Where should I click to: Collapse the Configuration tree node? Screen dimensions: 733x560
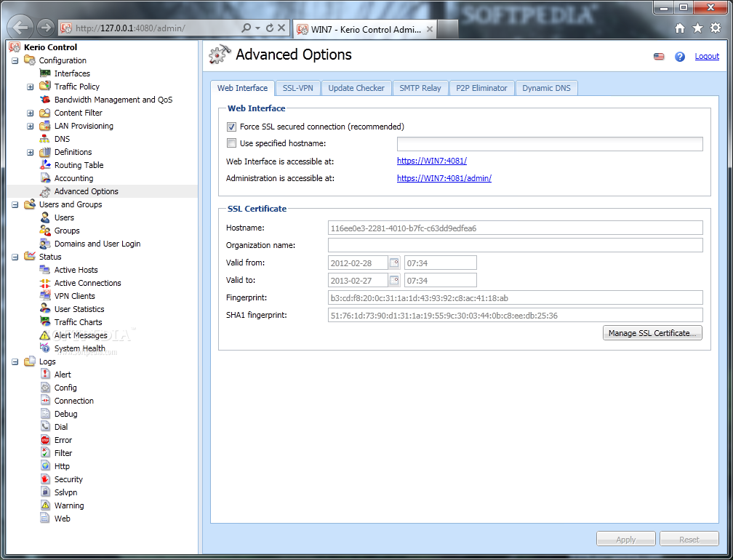click(15, 60)
